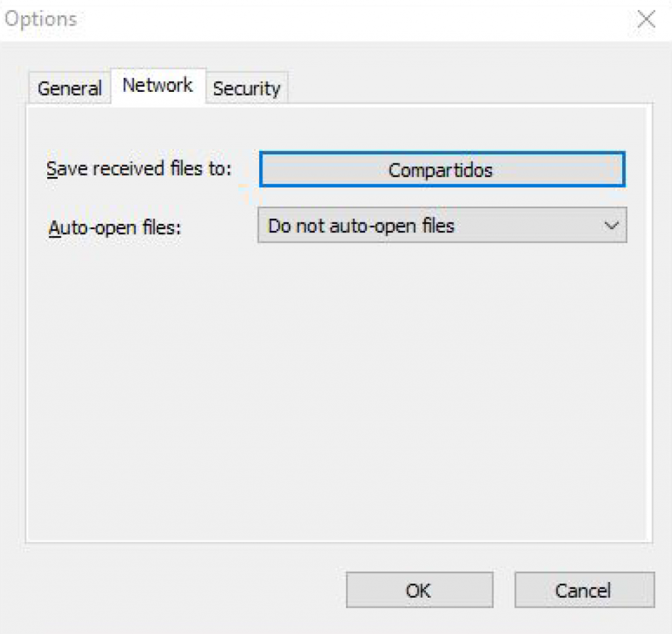Select the Network tab

[x=157, y=85]
